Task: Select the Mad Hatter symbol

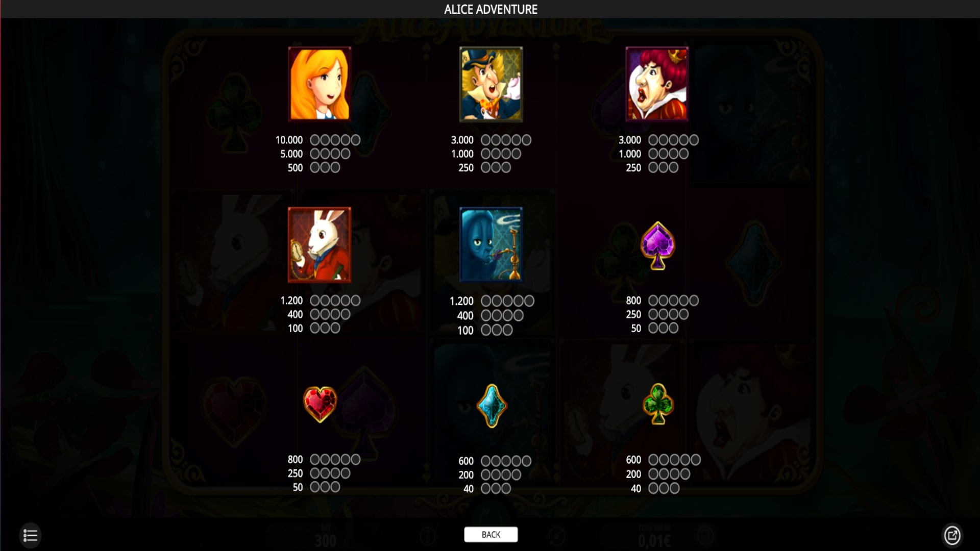Action: (491, 84)
